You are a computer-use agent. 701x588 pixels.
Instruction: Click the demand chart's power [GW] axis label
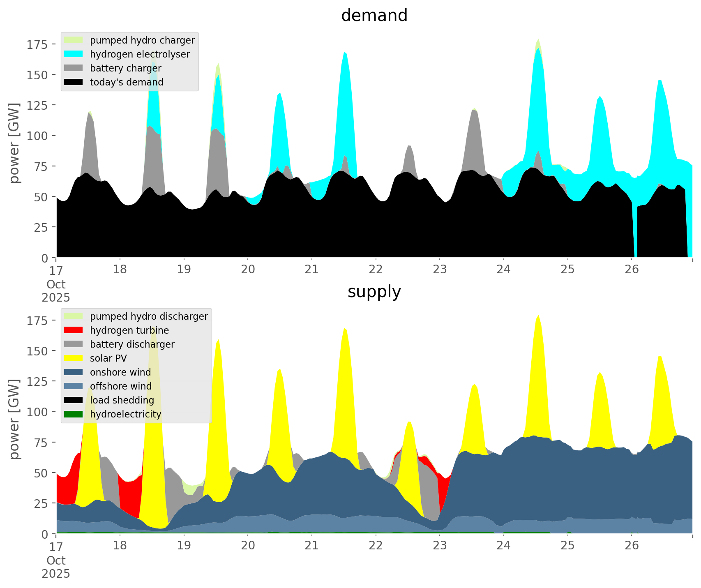point(14,143)
